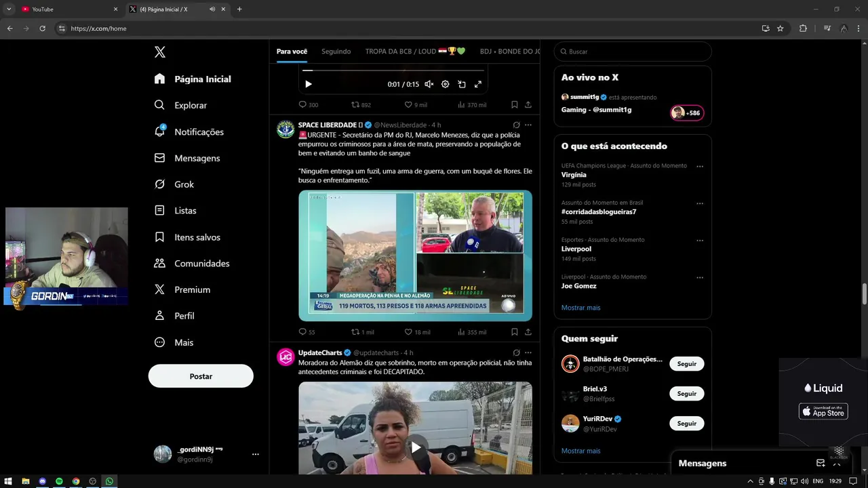Click the Buscar search field

633,52
